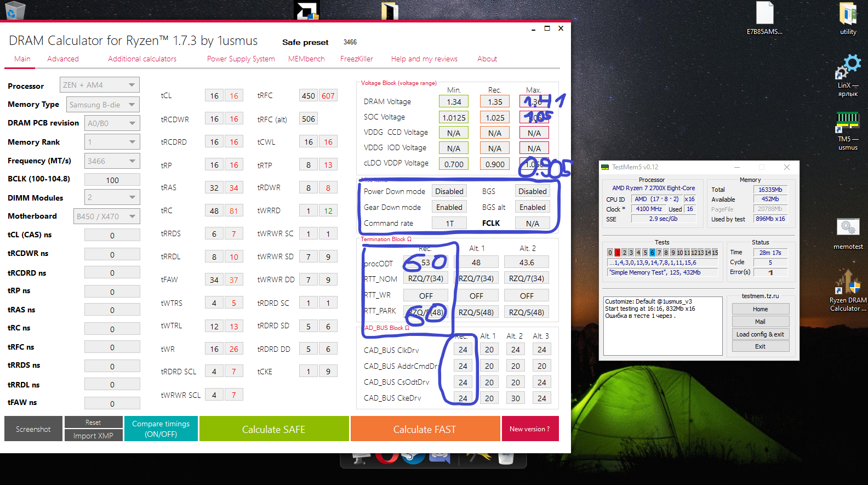
Task: Switch to the MEMbench tab
Action: pos(306,59)
